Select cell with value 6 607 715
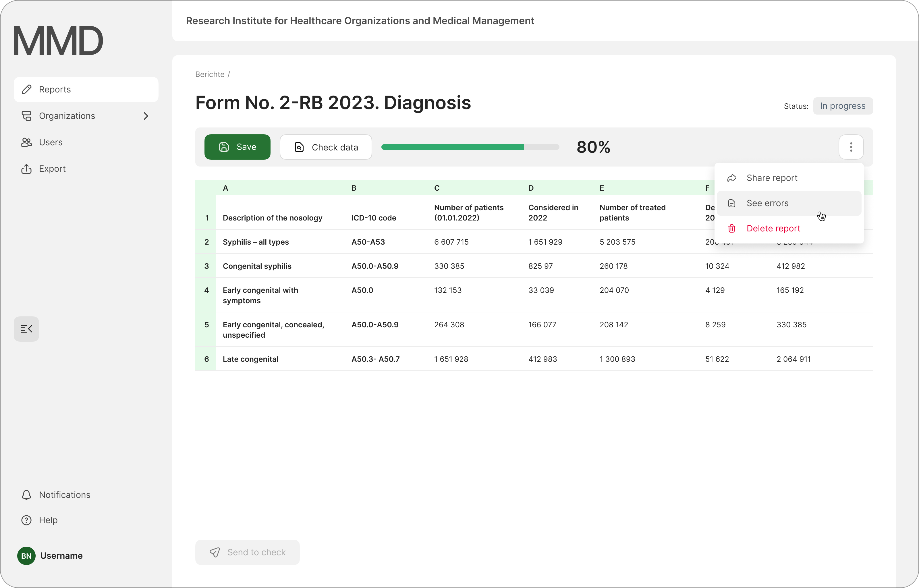The width and height of the screenshot is (919, 588). [451, 242]
